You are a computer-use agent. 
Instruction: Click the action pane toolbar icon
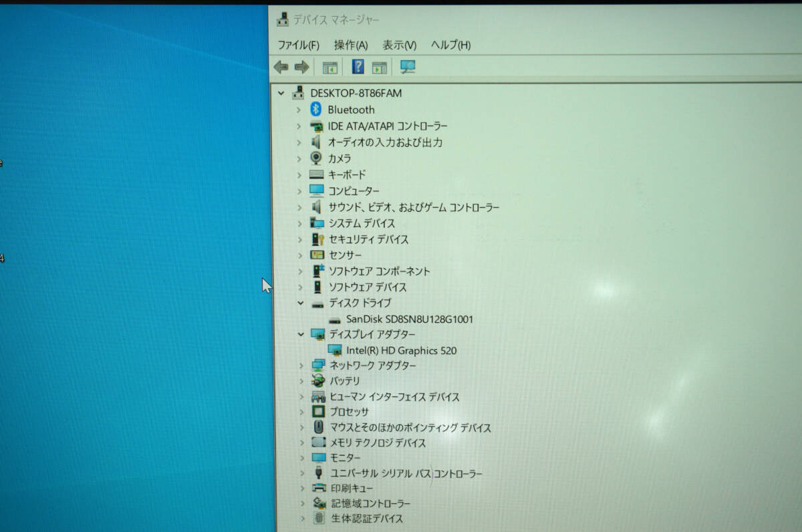click(380, 67)
